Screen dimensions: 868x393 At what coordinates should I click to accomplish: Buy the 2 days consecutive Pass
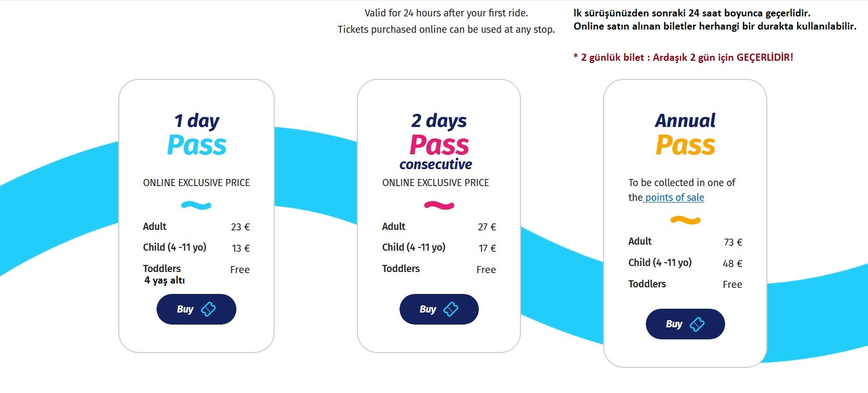pos(439,309)
